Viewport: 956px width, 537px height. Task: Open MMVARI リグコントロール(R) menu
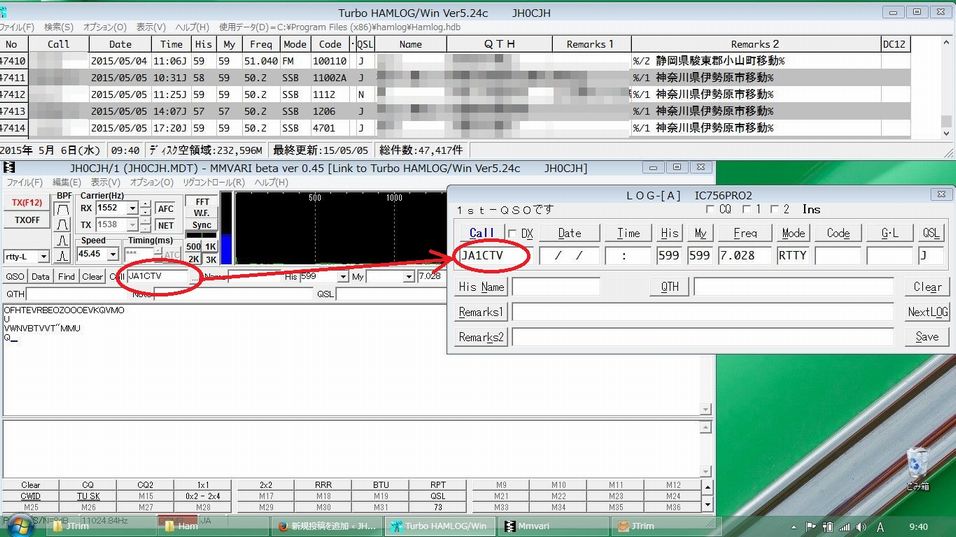(x=213, y=182)
